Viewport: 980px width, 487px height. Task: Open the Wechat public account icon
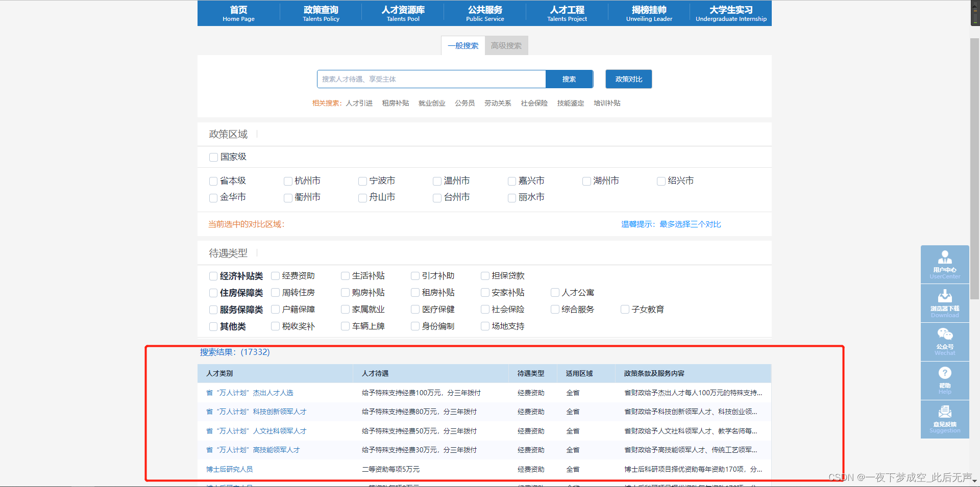[945, 342]
